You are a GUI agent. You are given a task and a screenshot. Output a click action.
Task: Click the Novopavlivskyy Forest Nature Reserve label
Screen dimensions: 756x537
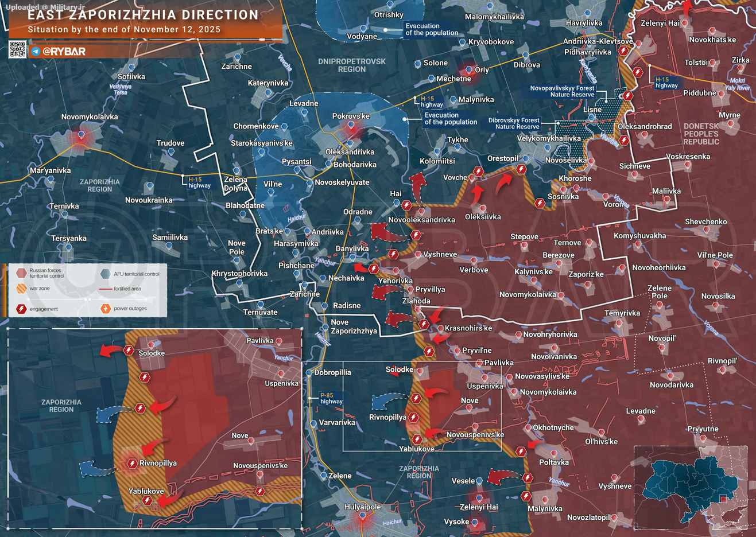(x=562, y=92)
